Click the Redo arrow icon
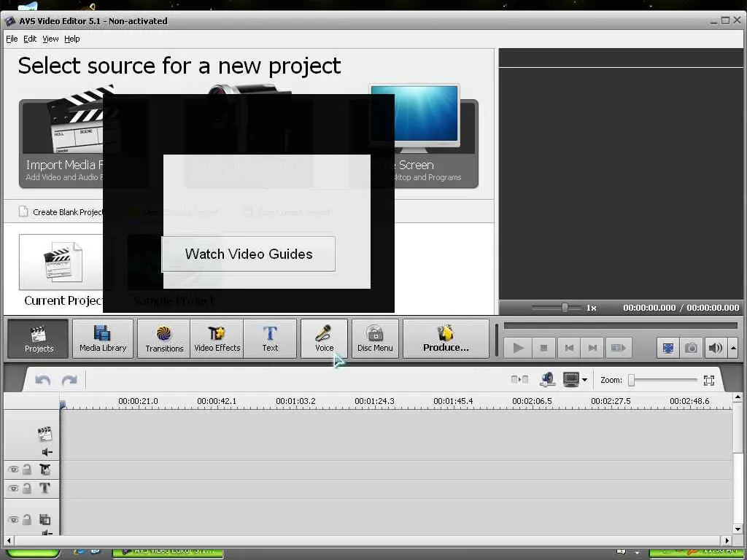 pyautogui.click(x=69, y=380)
